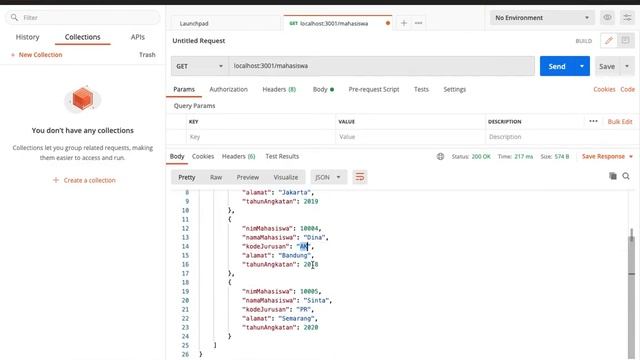Click the query param Key field
The image size is (640, 360).
coord(261,137)
